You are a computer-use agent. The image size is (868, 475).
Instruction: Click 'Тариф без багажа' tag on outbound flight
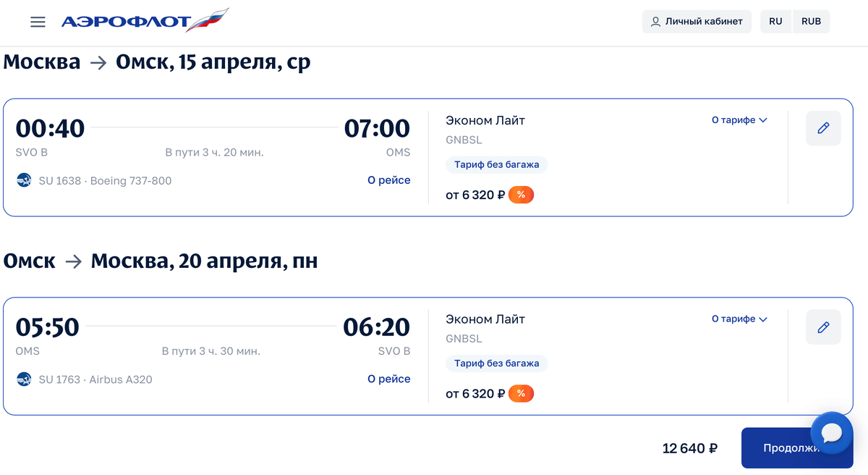(x=497, y=165)
